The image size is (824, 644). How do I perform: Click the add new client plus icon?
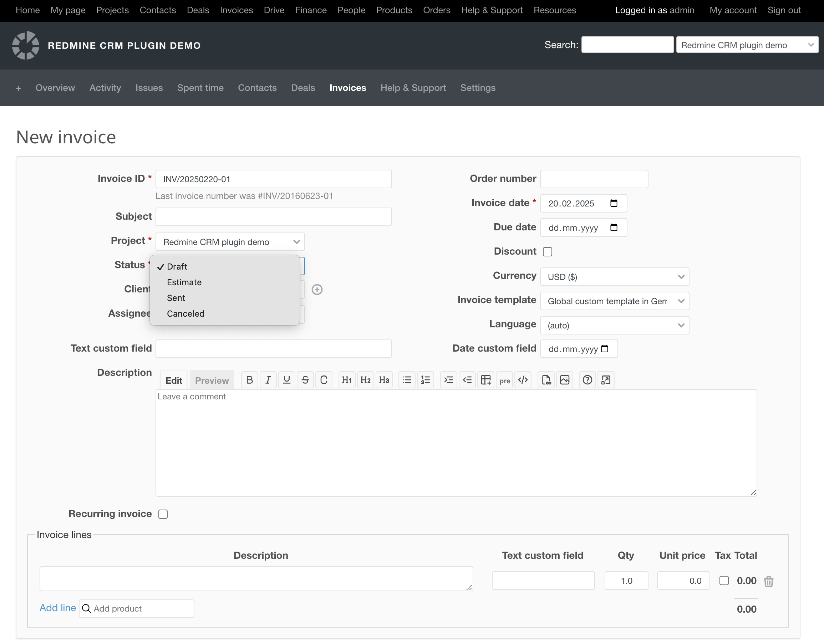(317, 289)
